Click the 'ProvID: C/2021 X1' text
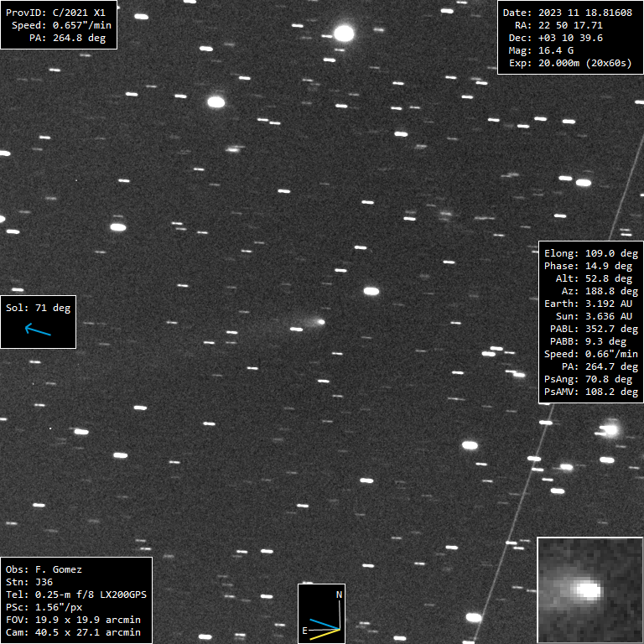This screenshot has height=644, width=644. point(55,13)
